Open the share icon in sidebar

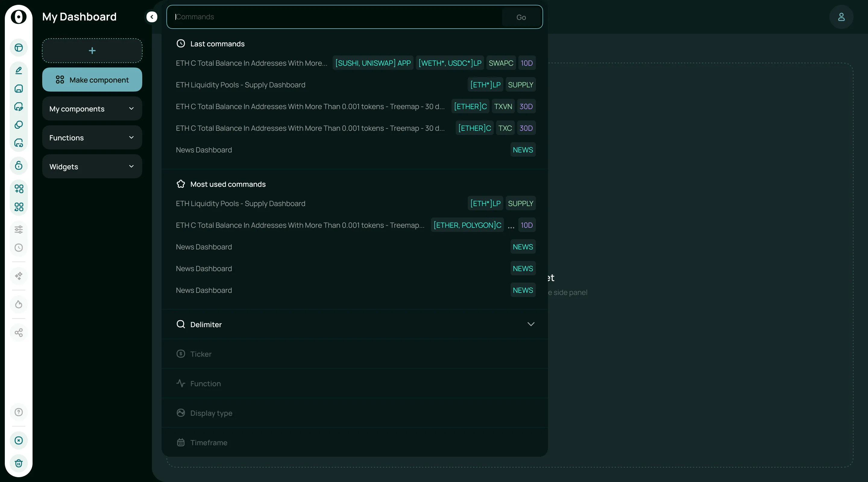tap(18, 333)
